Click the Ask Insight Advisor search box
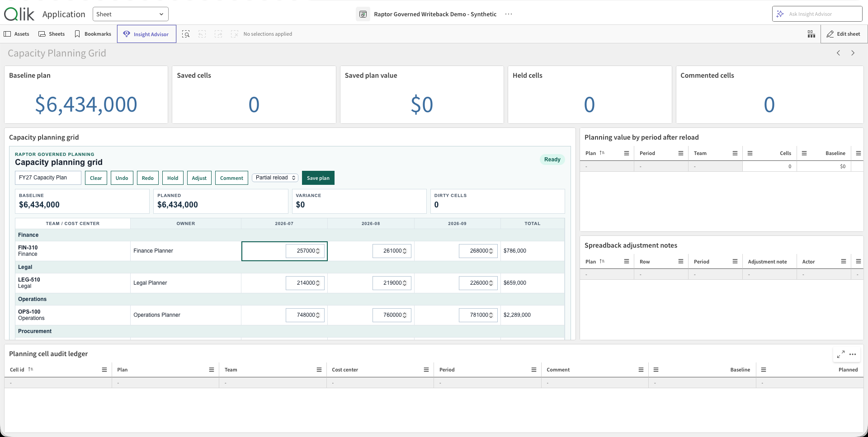The width and height of the screenshot is (868, 437). pyautogui.click(x=817, y=14)
